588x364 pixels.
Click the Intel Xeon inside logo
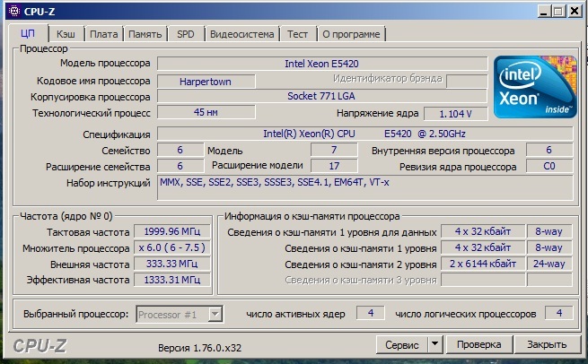coord(535,87)
